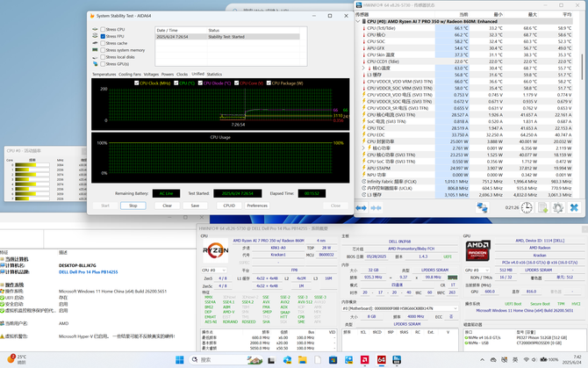This screenshot has width=588, height=368.
Task: Switch to the Statistics tab
Action: coord(214,75)
